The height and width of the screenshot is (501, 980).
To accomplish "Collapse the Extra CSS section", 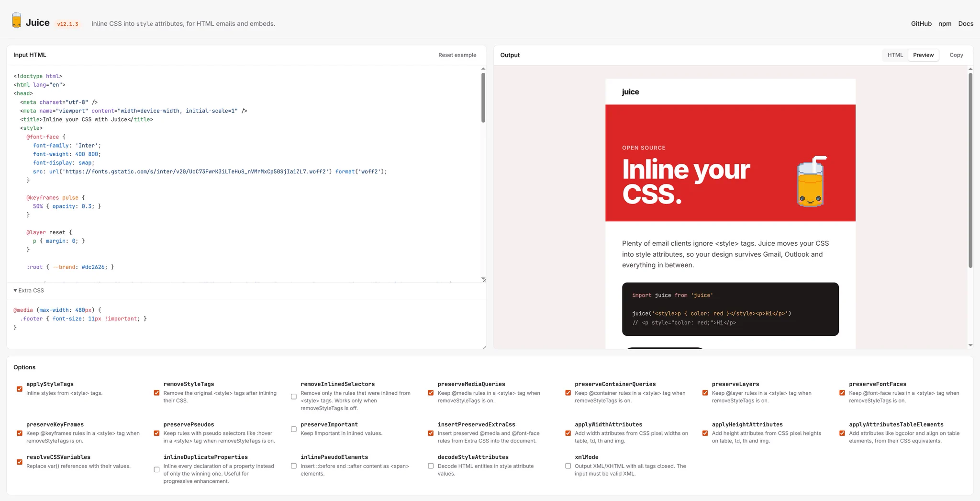I will (29, 291).
